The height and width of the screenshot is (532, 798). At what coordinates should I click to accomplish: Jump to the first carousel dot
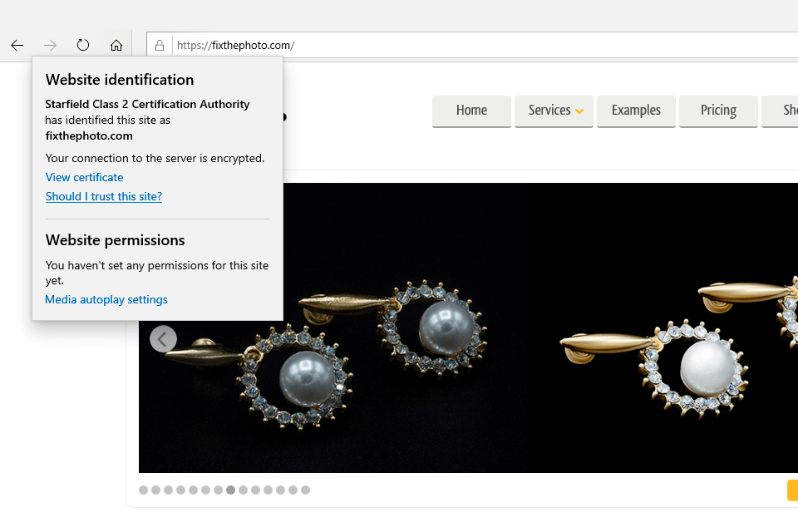[x=144, y=490]
